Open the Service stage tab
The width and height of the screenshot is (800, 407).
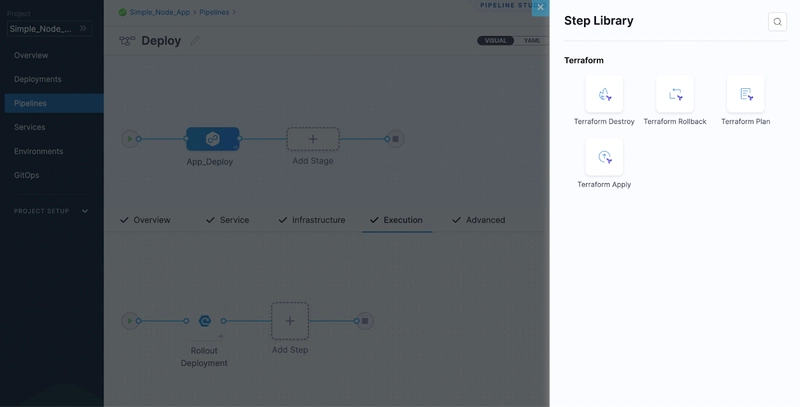(228, 220)
